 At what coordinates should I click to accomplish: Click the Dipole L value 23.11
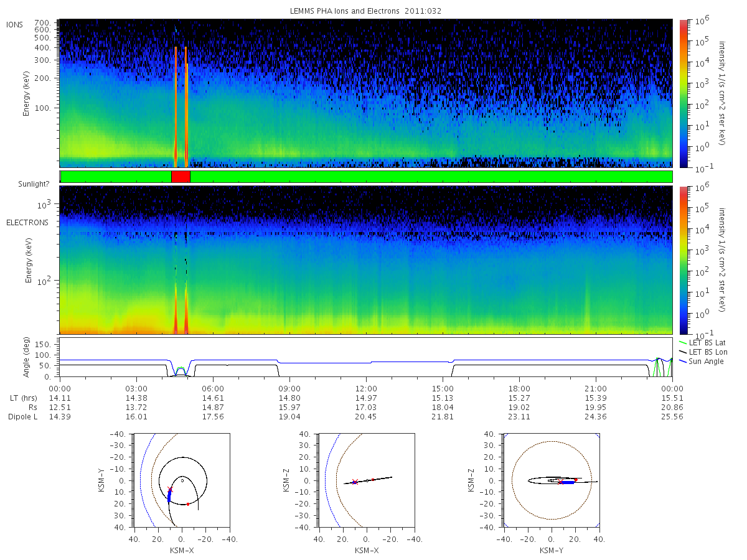tap(519, 416)
